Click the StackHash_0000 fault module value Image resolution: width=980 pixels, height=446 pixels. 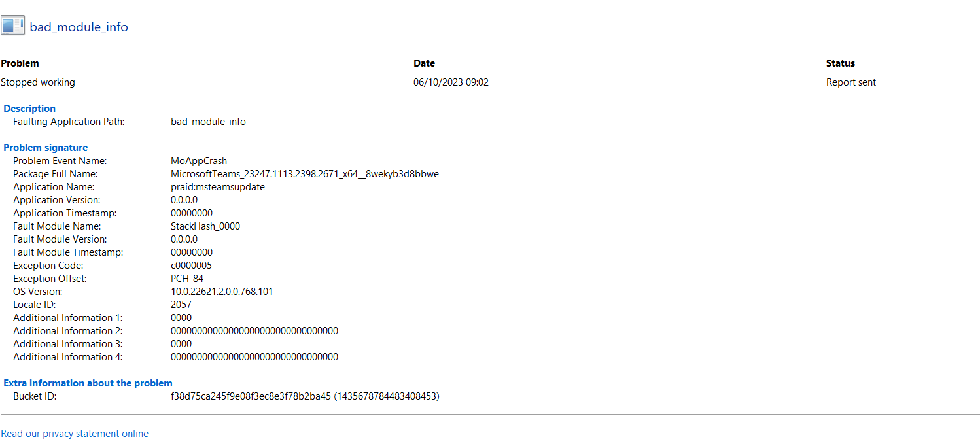coord(205,226)
